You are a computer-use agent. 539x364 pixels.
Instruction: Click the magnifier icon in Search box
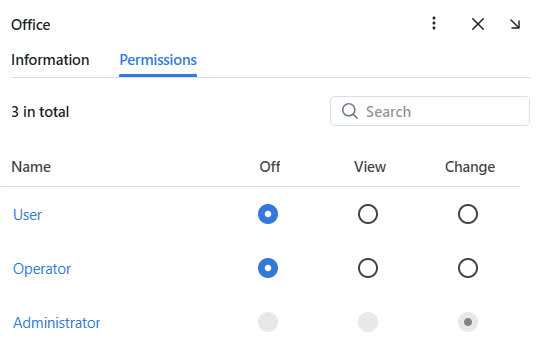point(350,111)
